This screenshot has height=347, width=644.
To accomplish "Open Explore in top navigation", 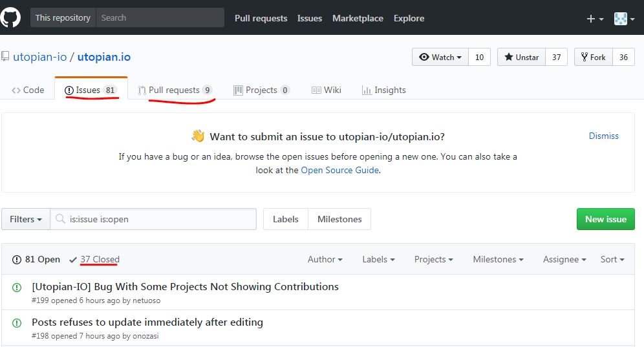I will [409, 18].
